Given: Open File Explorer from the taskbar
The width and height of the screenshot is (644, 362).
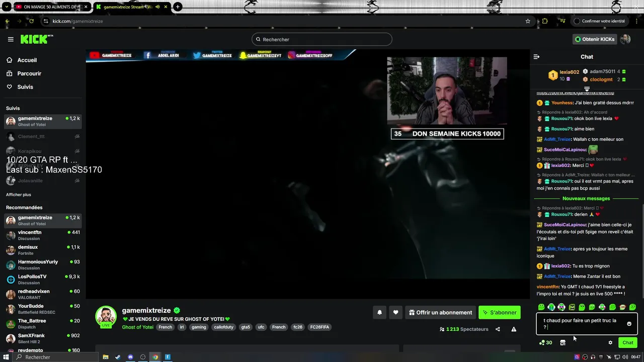Looking at the screenshot, I should [106, 357].
